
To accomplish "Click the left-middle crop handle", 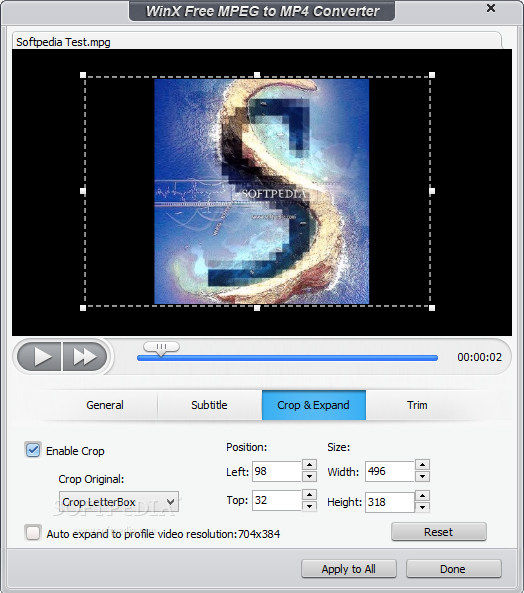I will (x=83, y=191).
